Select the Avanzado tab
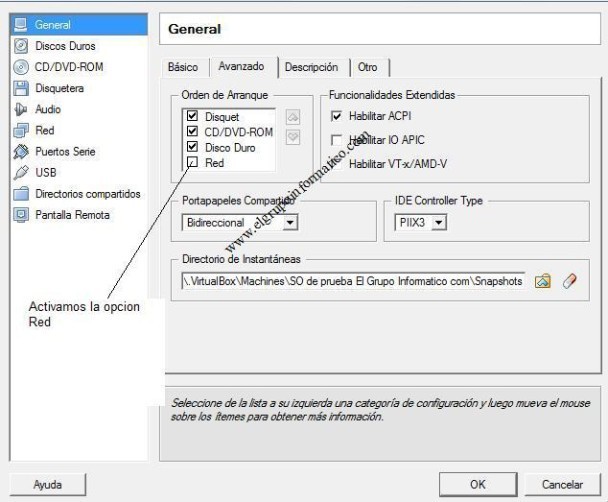This screenshot has height=502, width=608. click(x=242, y=67)
